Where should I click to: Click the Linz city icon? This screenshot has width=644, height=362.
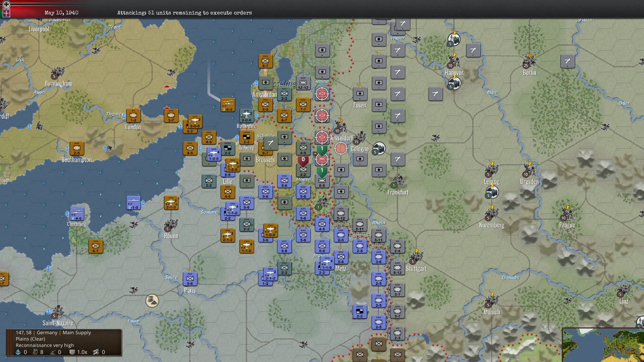624,290
